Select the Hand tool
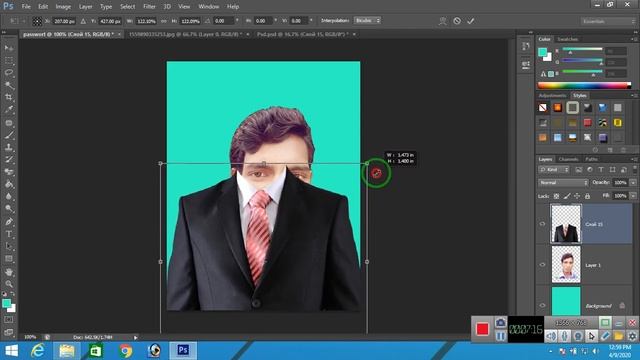This screenshot has height=360, width=640. [9, 272]
